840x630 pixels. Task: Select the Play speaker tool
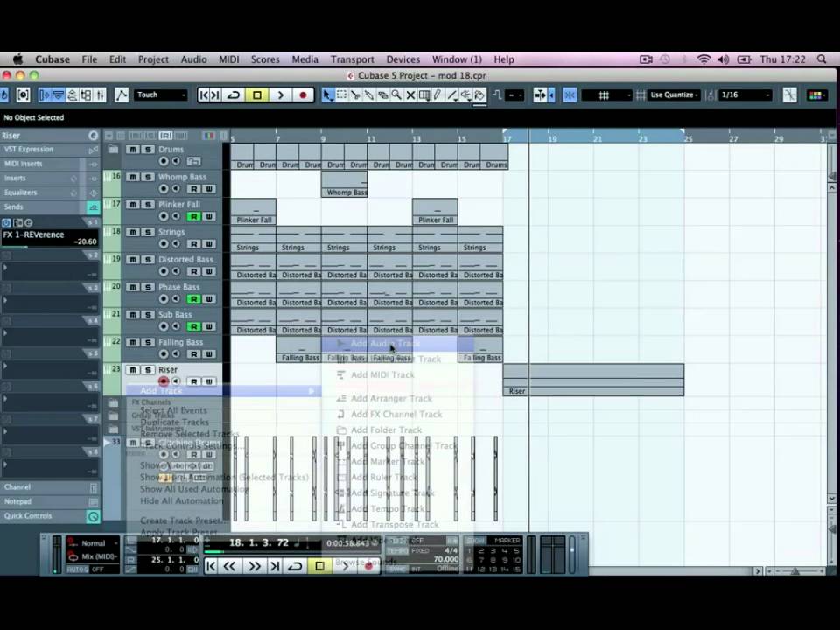(x=466, y=95)
